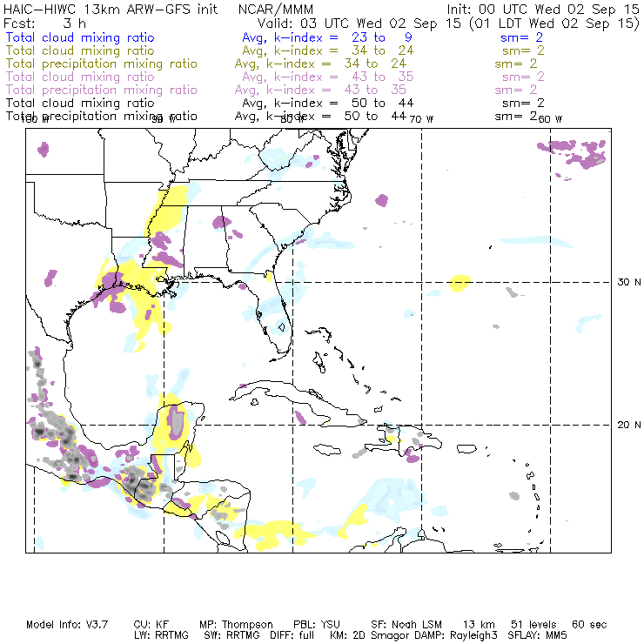644x644 pixels.
Task: Click the 'SF: Noah LSM' footer entry
Action: click(x=406, y=625)
